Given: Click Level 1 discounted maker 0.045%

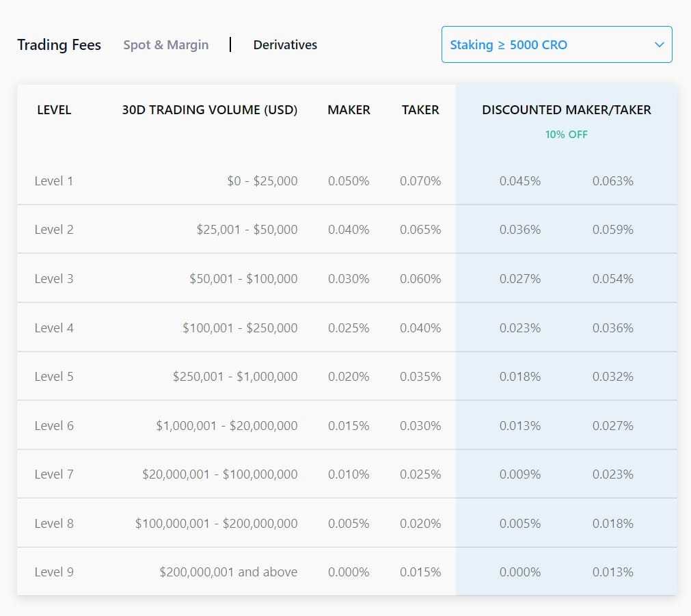Looking at the screenshot, I should coord(520,180).
